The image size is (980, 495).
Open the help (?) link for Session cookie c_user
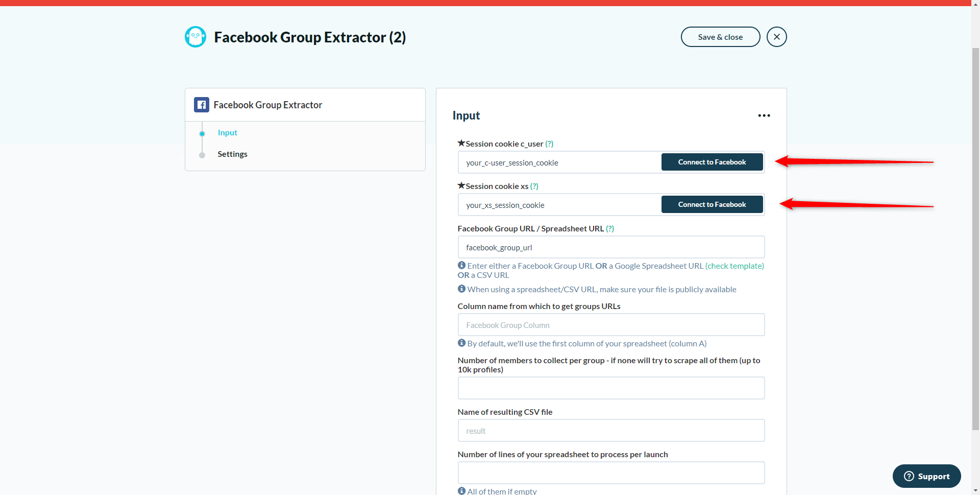[x=549, y=144]
